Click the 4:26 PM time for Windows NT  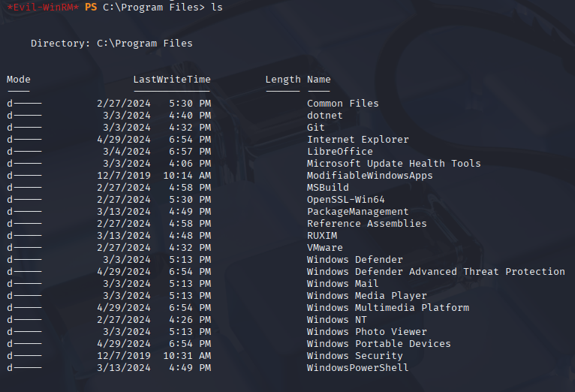(190, 320)
